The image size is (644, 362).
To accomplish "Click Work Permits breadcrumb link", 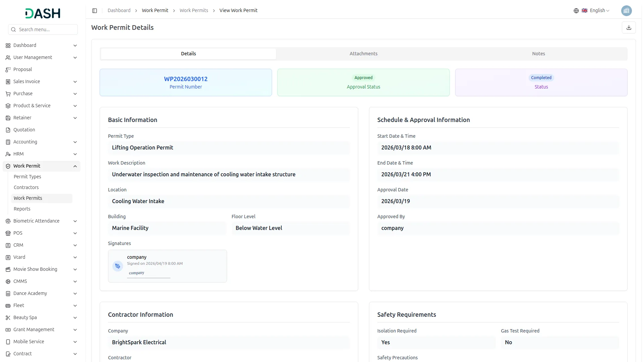I will tap(194, 11).
